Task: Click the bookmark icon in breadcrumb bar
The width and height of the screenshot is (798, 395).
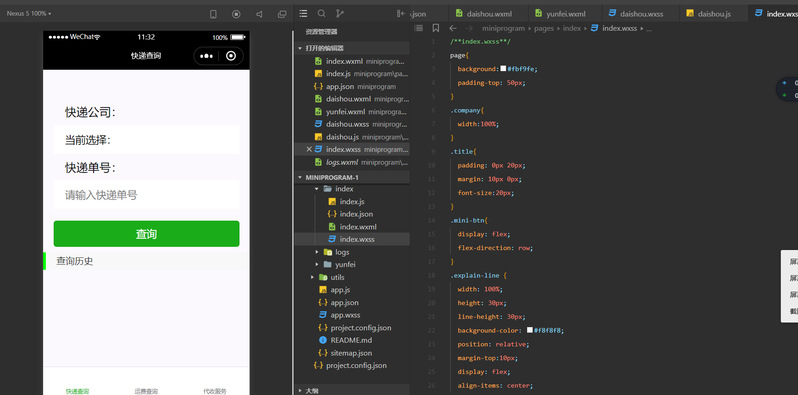Action: (x=436, y=29)
